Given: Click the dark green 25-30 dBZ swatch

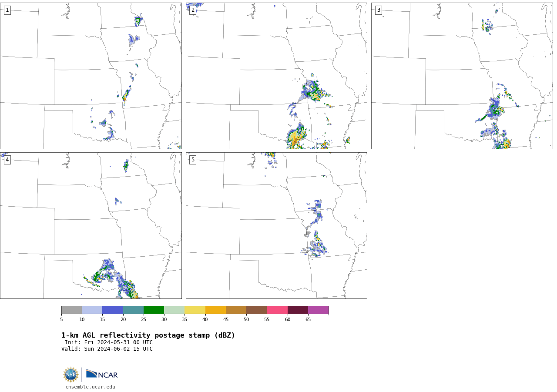Looking at the screenshot, I should 154,310.
